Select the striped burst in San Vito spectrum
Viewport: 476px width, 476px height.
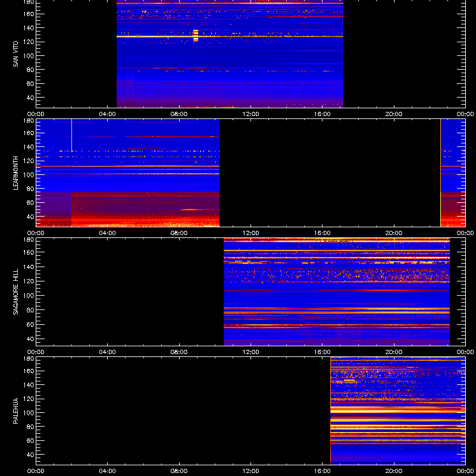click(196, 36)
